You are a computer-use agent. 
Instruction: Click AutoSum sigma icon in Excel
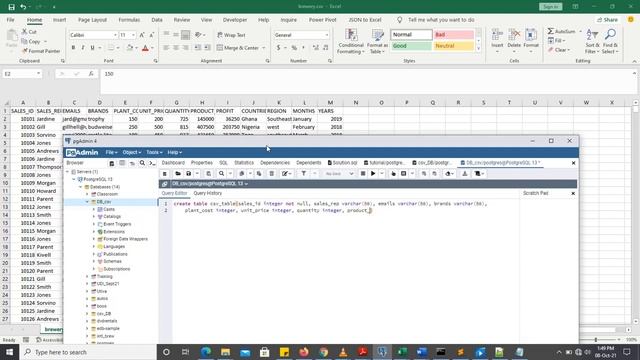pos(551,31)
